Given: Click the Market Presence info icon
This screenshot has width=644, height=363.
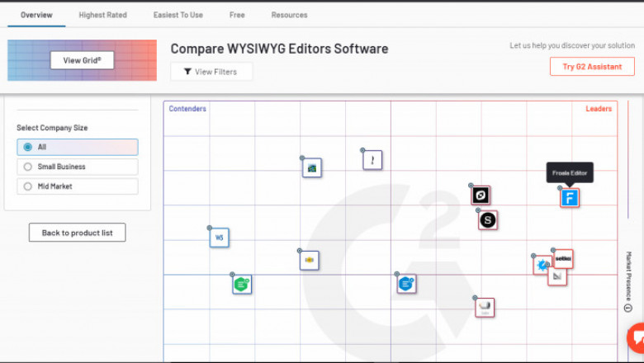Looking at the screenshot, I should tap(628, 308).
